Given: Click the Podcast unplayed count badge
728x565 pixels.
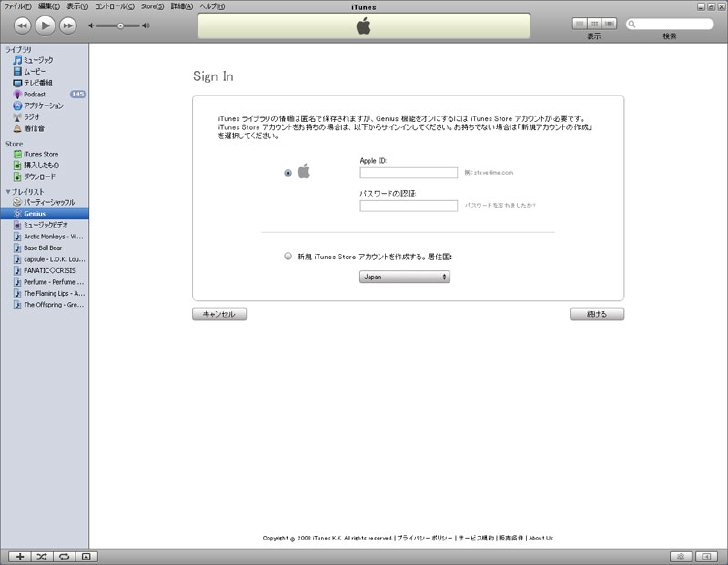Looking at the screenshot, I should [78, 94].
